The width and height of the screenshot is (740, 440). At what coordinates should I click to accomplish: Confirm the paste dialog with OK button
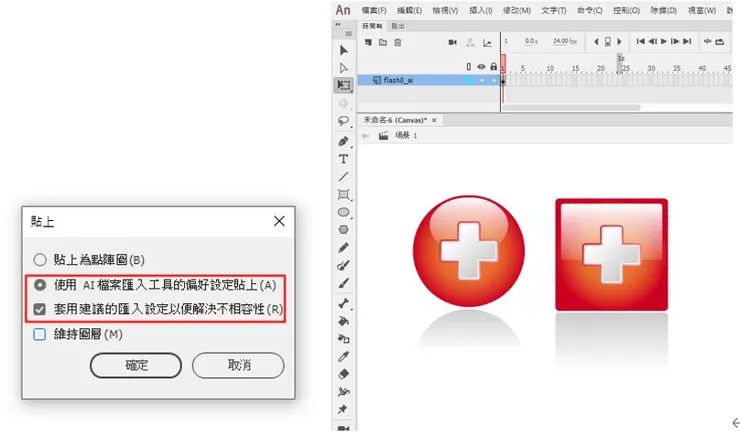(x=136, y=365)
